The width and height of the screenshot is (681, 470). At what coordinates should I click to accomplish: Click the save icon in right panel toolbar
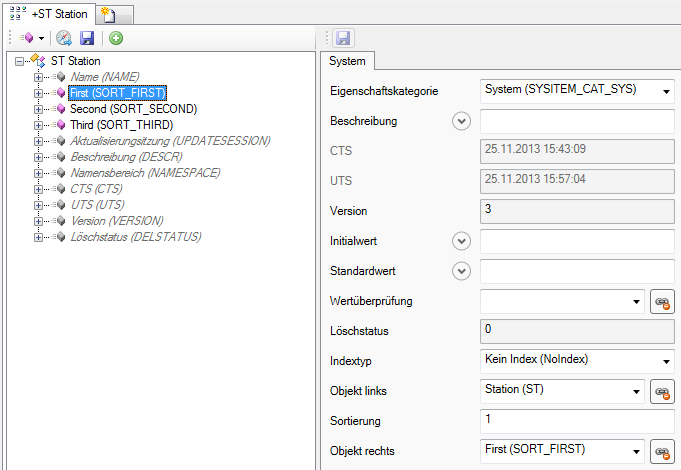(344, 38)
